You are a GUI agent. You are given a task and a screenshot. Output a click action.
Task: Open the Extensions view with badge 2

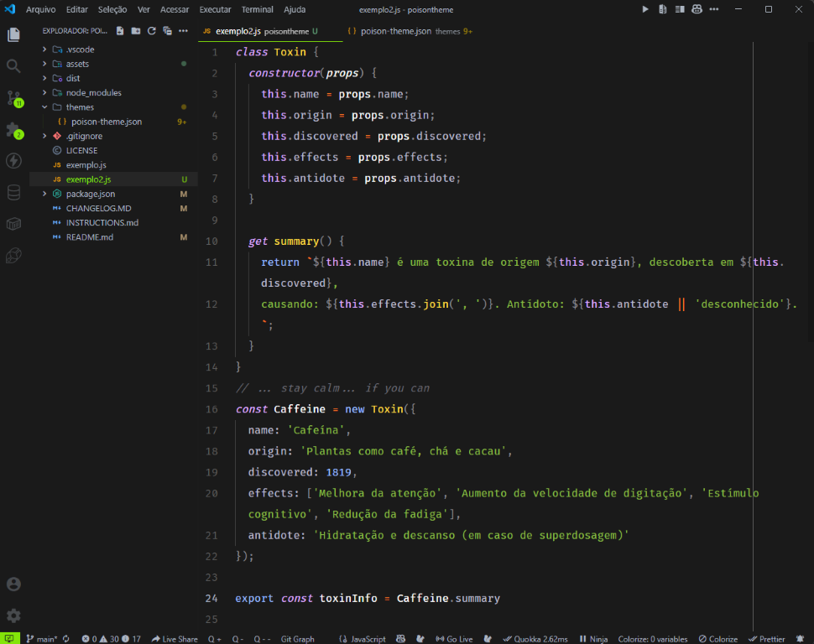pyautogui.click(x=13, y=130)
